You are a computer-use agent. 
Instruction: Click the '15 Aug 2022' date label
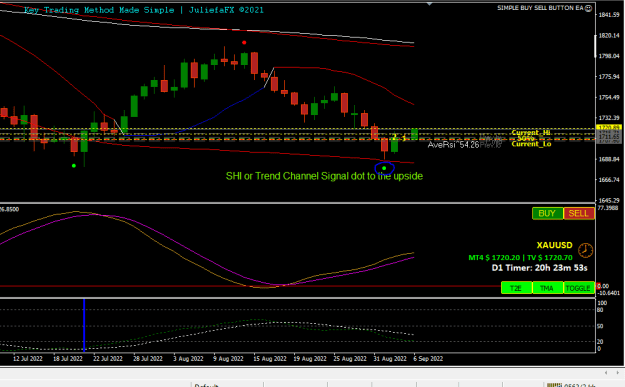[270, 359]
